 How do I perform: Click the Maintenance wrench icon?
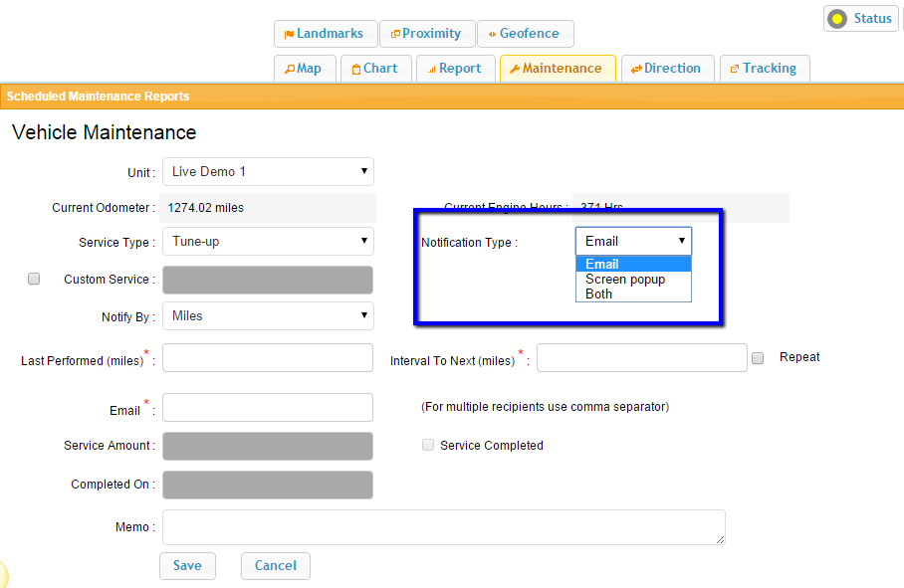pyautogui.click(x=515, y=69)
